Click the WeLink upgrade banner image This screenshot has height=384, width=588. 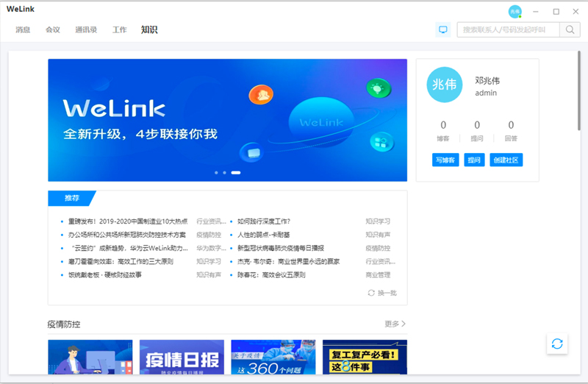tap(227, 120)
